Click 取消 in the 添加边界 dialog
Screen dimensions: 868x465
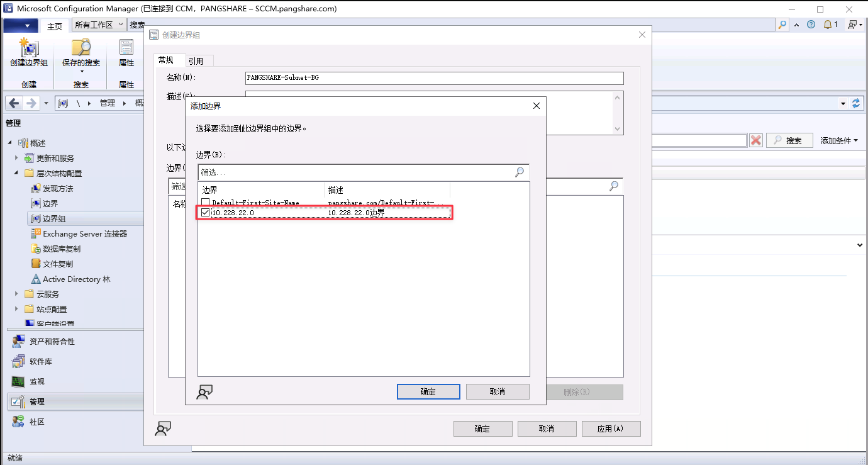tap(498, 391)
